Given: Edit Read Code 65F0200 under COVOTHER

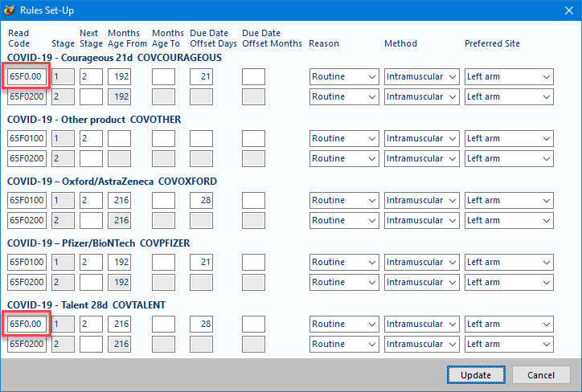Looking at the screenshot, I should click(27, 159).
